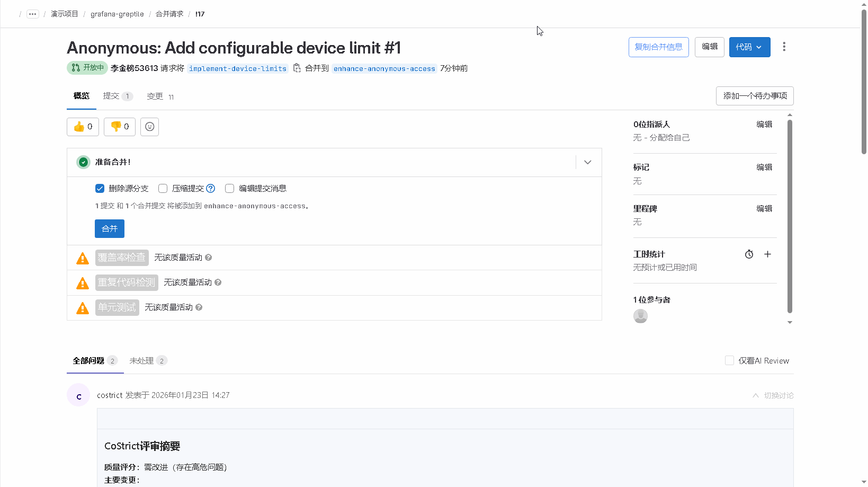Click the 分配给自己 link
The height and width of the screenshot is (487, 868).
[670, 138]
